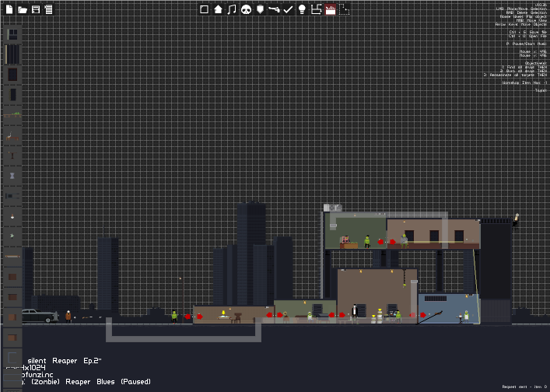Pick the green star plant thumbnail

click(12, 236)
